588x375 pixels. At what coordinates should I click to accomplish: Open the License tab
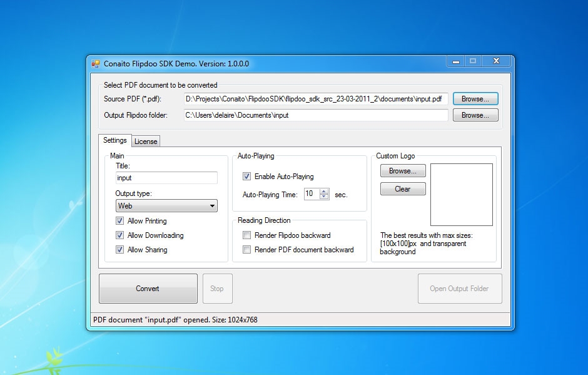point(146,141)
